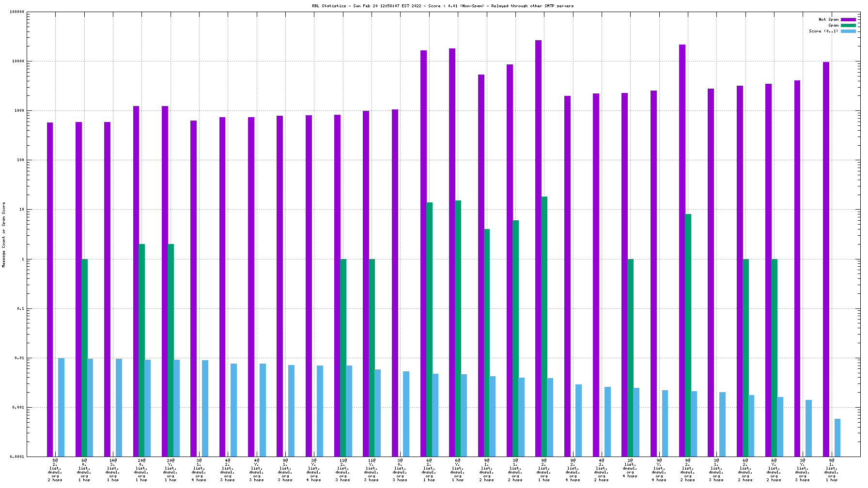Click the blue Score (0..1) legend swatch

click(x=848, y=31)
